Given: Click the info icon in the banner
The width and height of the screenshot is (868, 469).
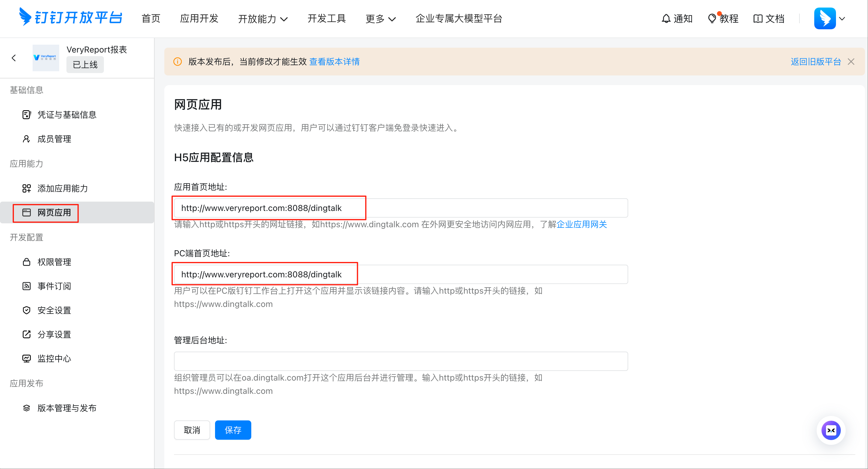Looking at the screenshot, I should point(178,62).
